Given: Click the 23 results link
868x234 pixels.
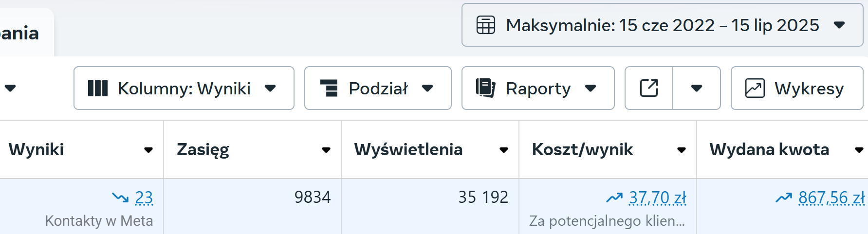Looking at the screenshot, I should coord(144,198).
